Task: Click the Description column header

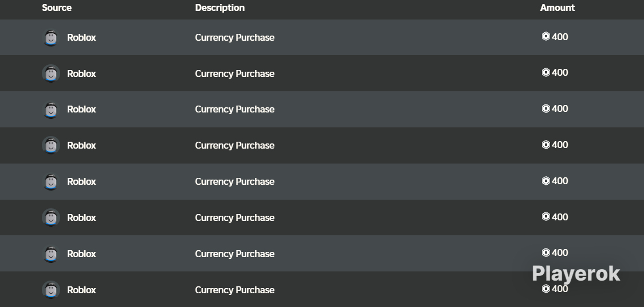Action: (220, 8)
